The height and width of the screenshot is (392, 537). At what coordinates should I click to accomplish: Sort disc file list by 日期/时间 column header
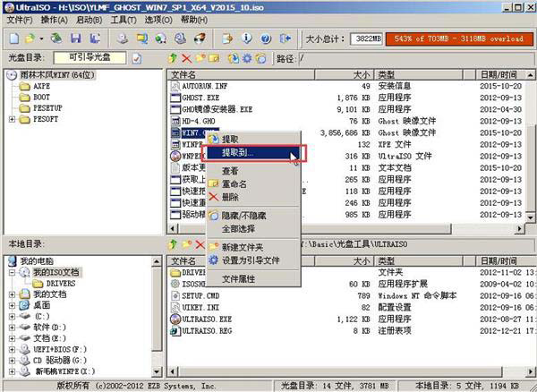point(500,74)
